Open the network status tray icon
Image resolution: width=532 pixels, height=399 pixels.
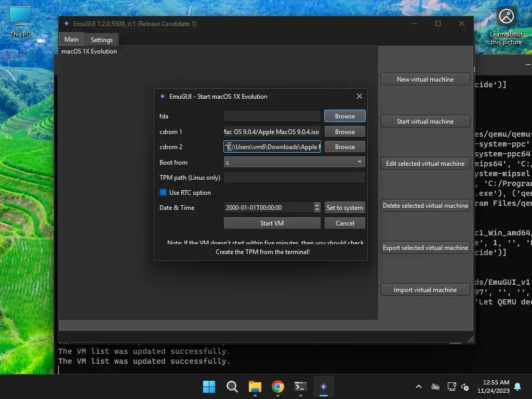[x=451, y=387]
